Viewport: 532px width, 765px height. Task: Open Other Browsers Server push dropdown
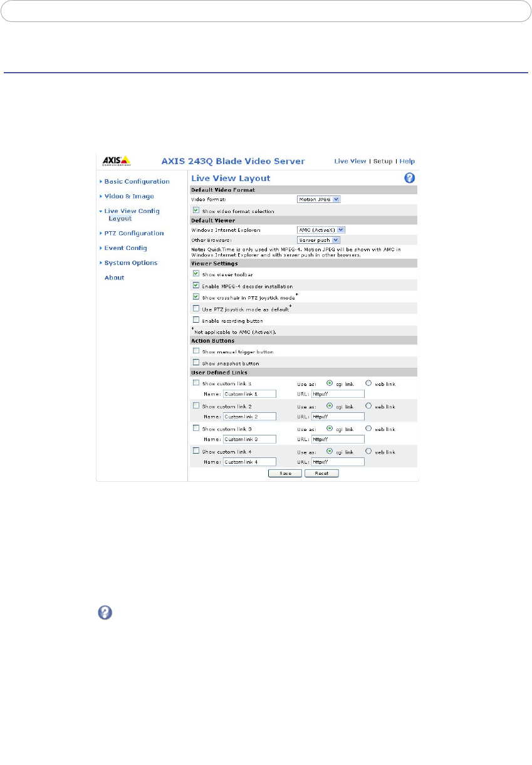pyautogui.click(x=319, y=239)
